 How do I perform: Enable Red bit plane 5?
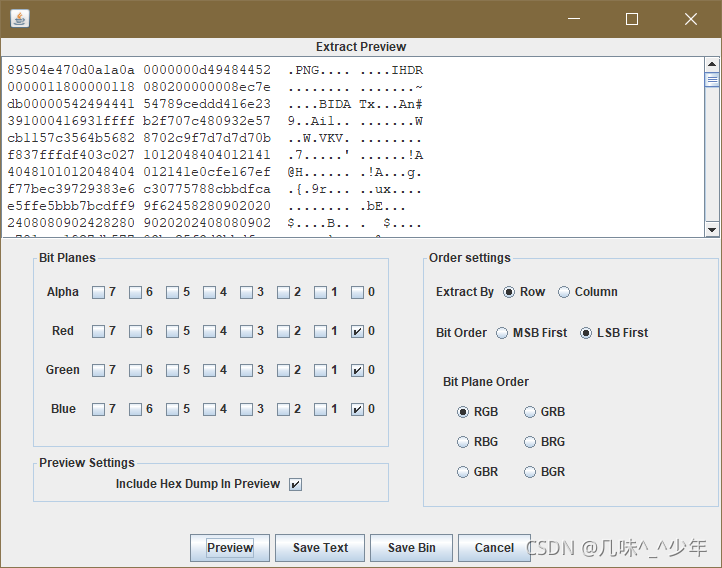172,331
